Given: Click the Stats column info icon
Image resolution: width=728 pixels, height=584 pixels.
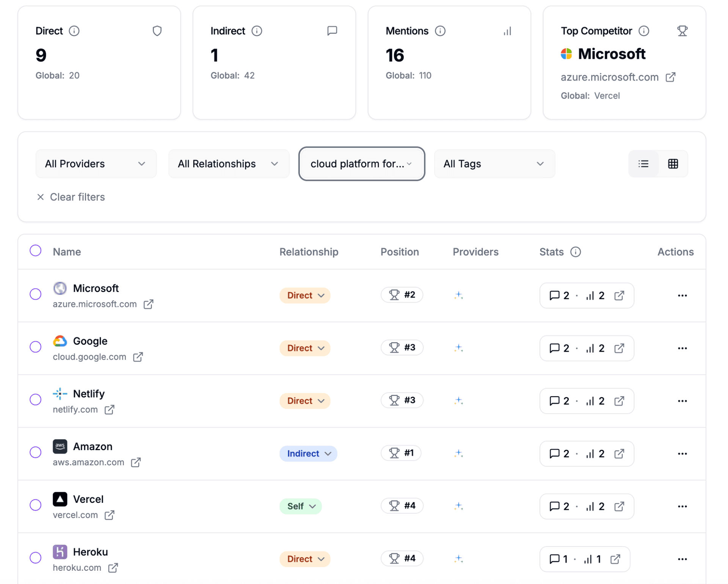Looking at the screenshot, I should [575, 252].
